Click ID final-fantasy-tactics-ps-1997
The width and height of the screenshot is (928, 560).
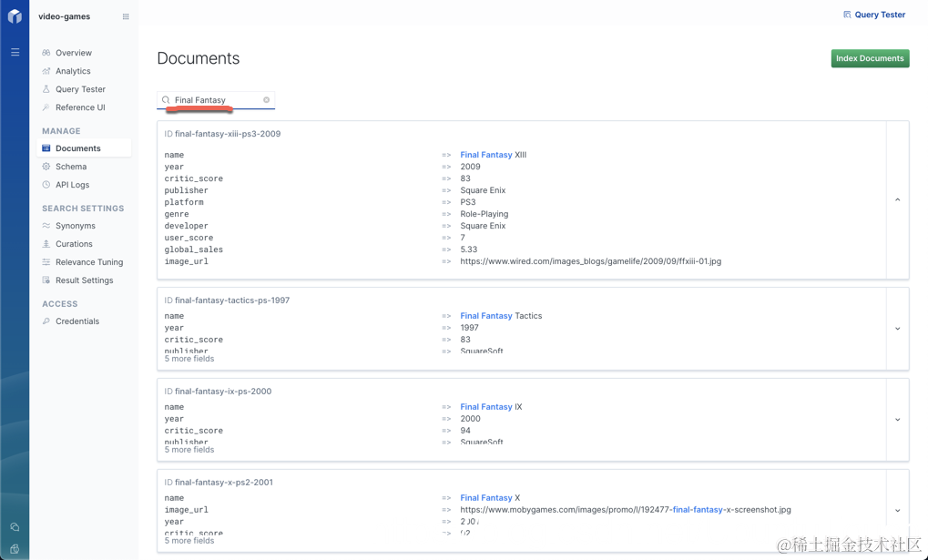228,300
